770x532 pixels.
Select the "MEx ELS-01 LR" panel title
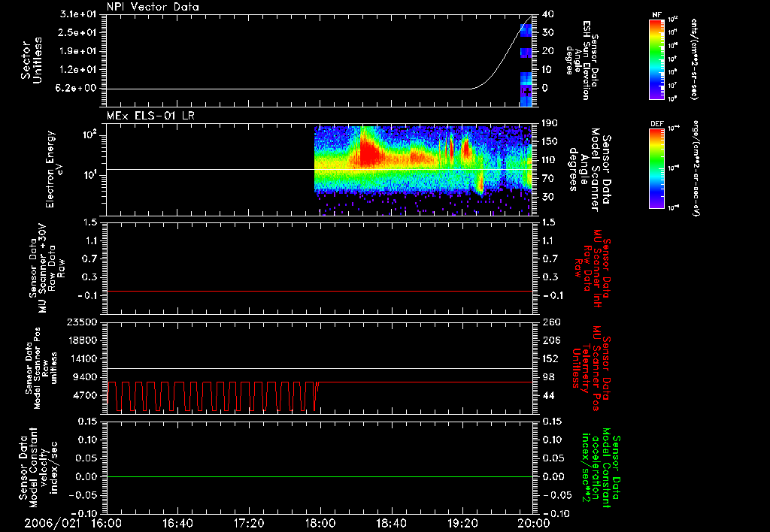point(150,116)
